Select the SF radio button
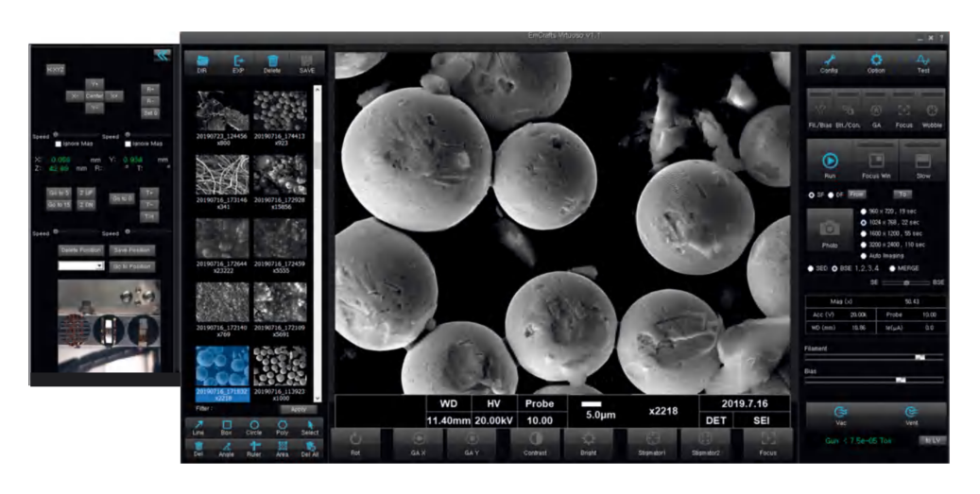 click(x=812, y=196)
